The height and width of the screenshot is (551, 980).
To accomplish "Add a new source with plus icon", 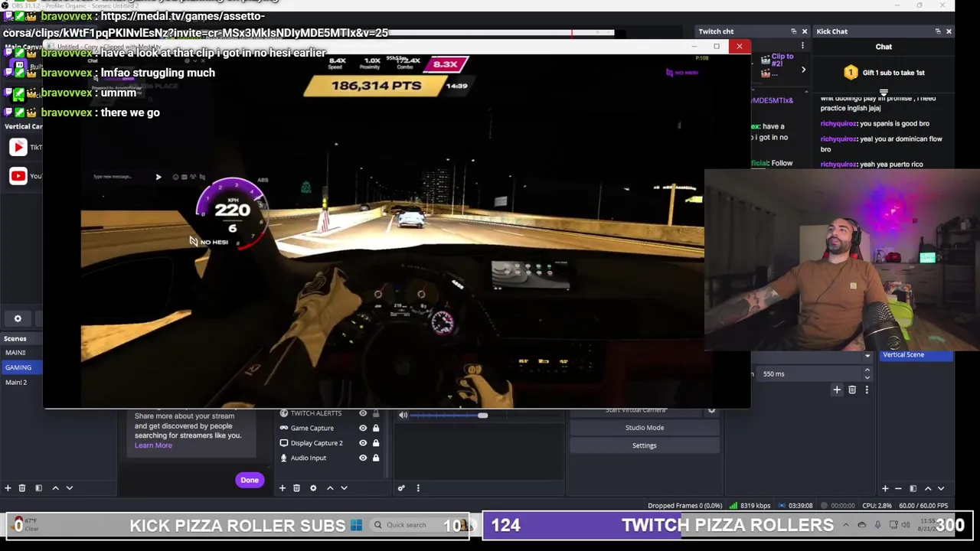I will pyautogui.click(x=282, y=487).
